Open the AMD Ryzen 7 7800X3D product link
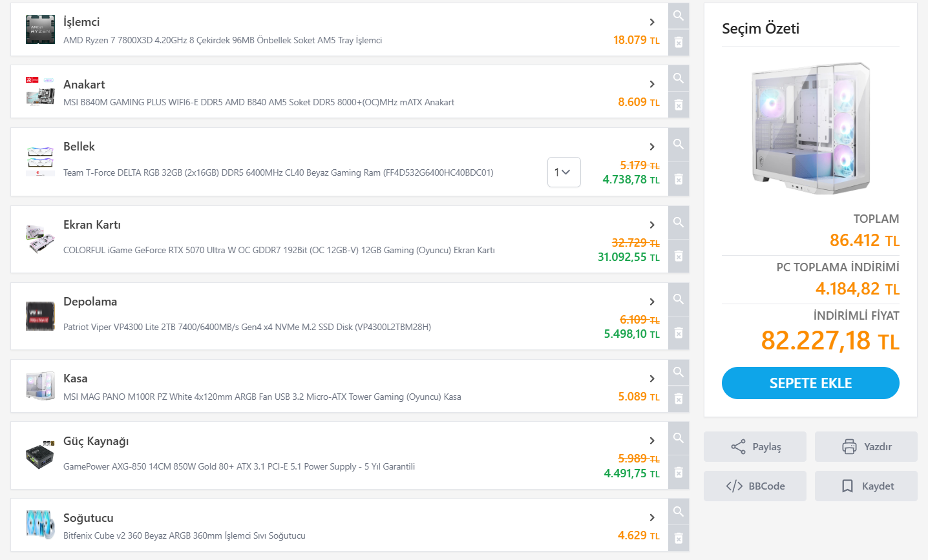 pos(222,40)
